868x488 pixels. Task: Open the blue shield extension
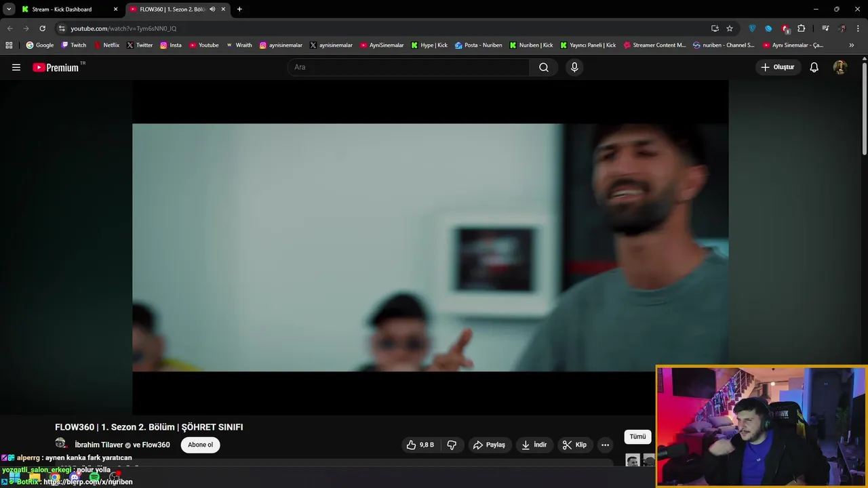point(752,28)
